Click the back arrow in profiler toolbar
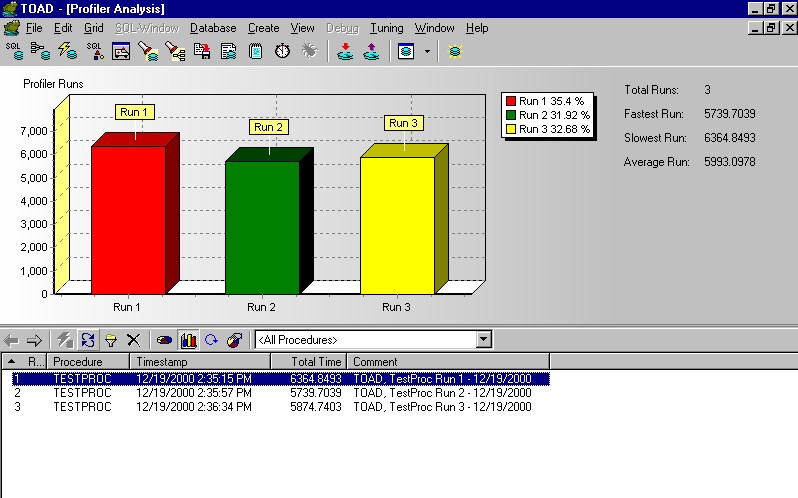The height and width of the screenshot is (498, 798). (x=11, y=340)
